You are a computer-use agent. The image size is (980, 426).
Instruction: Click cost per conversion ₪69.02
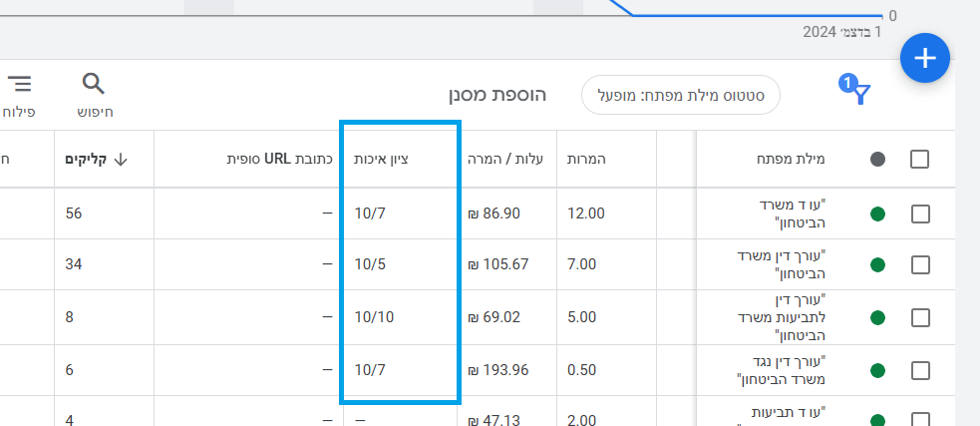(x=493, y=318)
